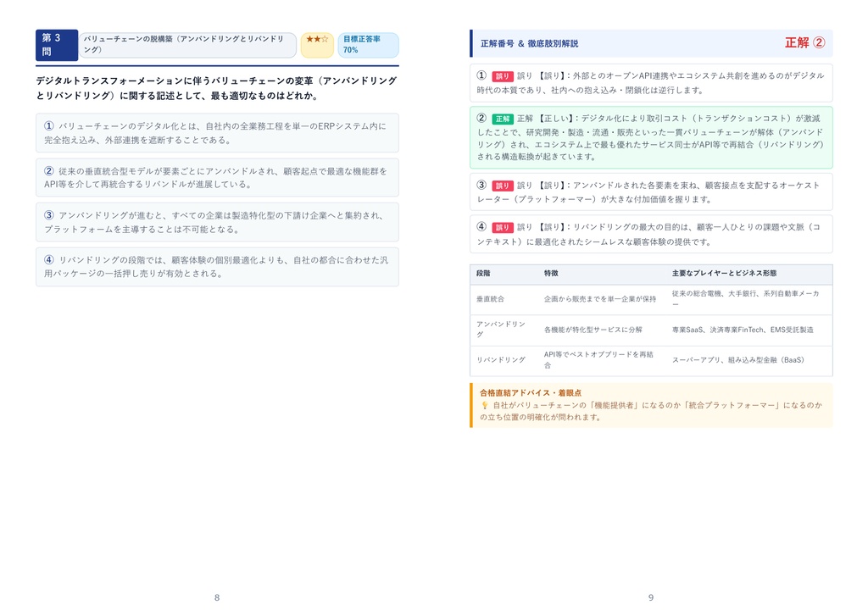Click the 目標正答率 70% badge
This screenshot has width=868, height=616.
tap(368, 45)
